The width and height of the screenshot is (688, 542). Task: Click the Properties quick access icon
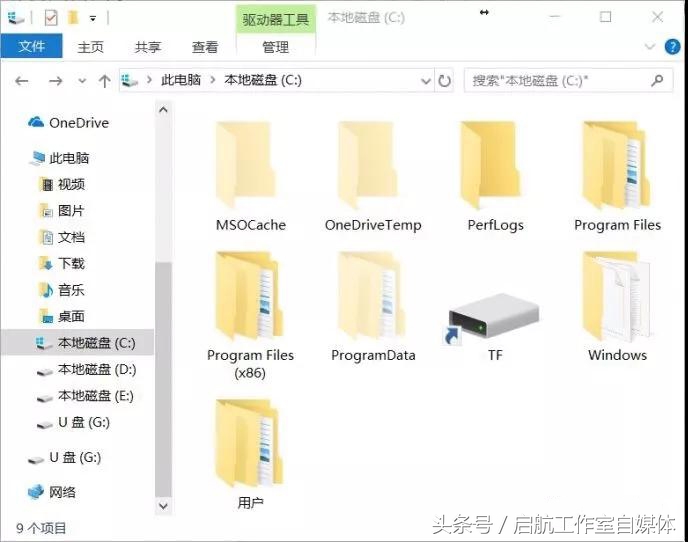[x=51, y=18]
